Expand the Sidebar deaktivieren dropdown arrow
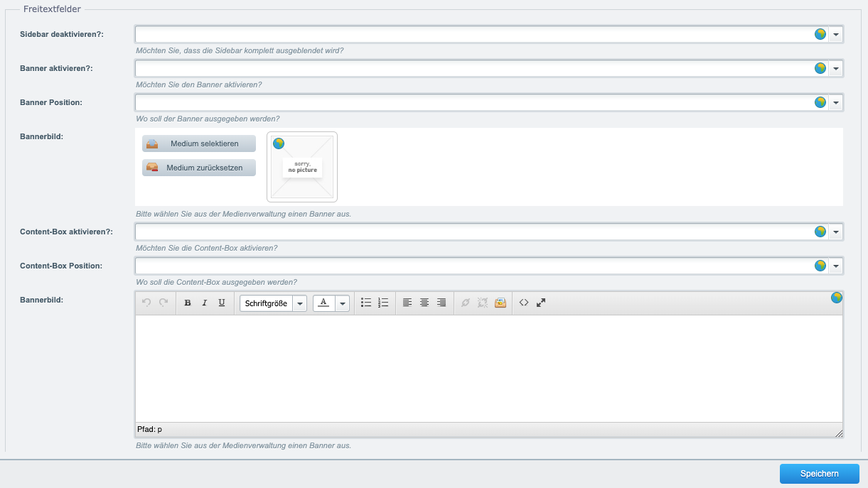868x488 pixels. coord(836,34)
